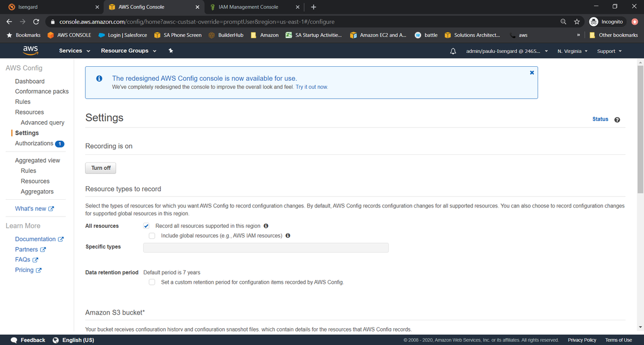Screen dimensions: 644x345
Task: Click the help question mark icon beside Status
Action: (x=617, y=119)
